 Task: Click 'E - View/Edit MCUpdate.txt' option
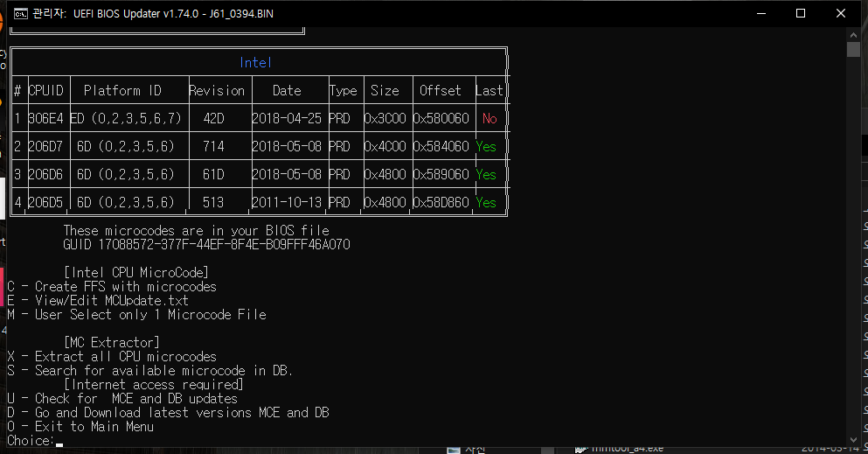click(x=98, y=300)
